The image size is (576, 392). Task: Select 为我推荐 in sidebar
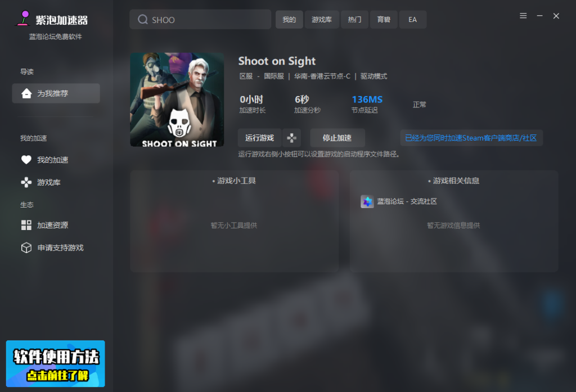[56, 93]
